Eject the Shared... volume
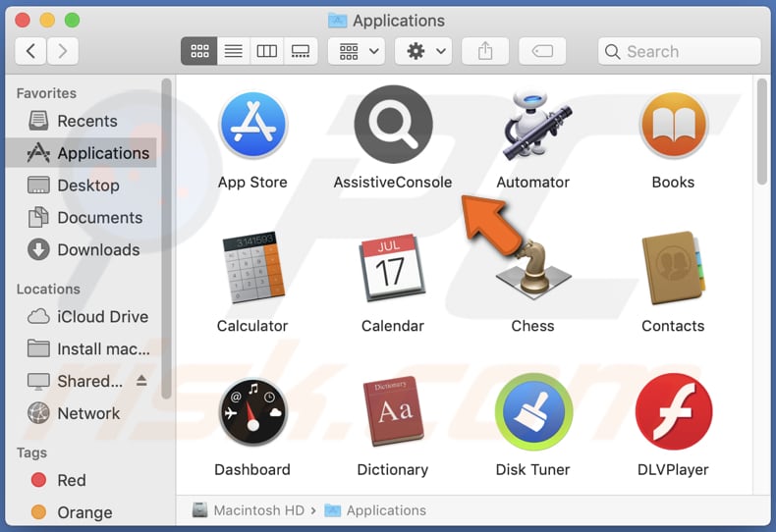This screenshot has width=776, height=532. tap(141, 380)
